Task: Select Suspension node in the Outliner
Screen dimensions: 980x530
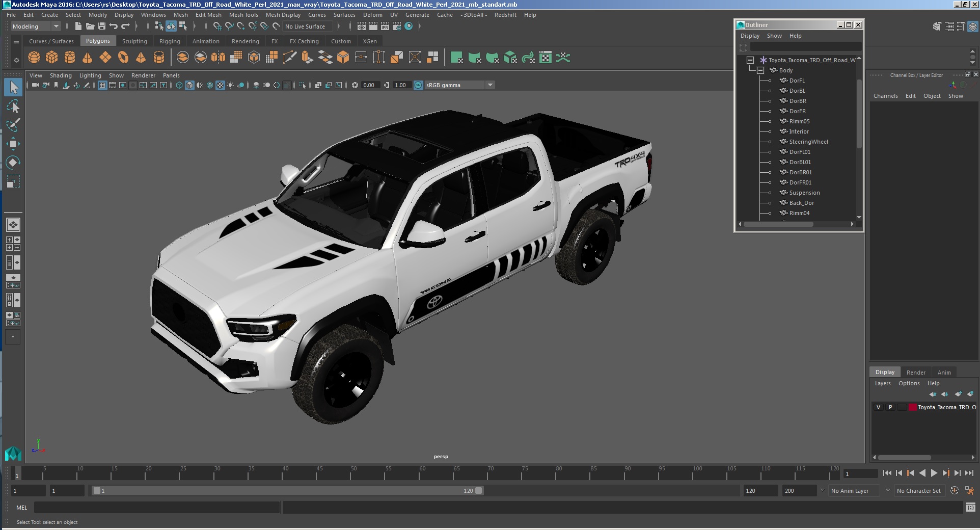Action: [x=804, y=193]
